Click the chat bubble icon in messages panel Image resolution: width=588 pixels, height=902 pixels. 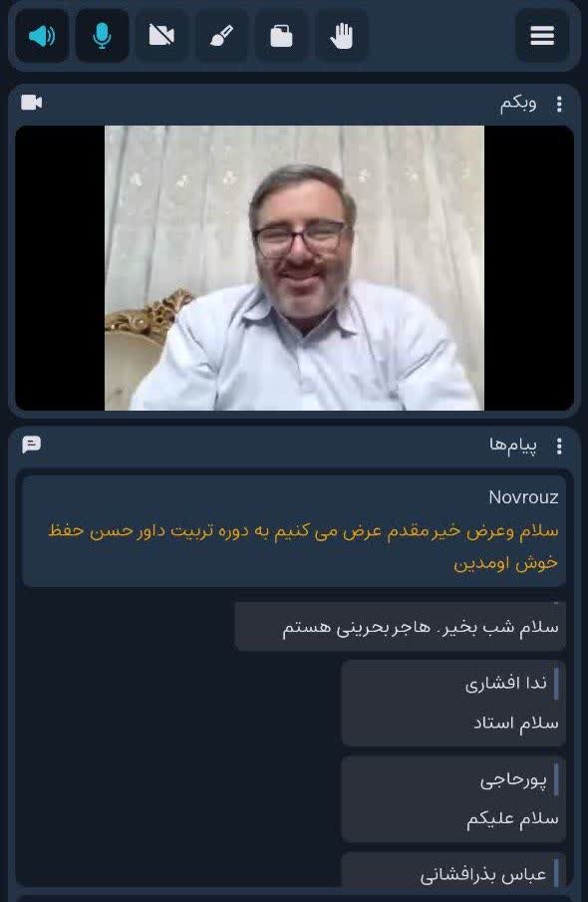[x=32, y=445]
